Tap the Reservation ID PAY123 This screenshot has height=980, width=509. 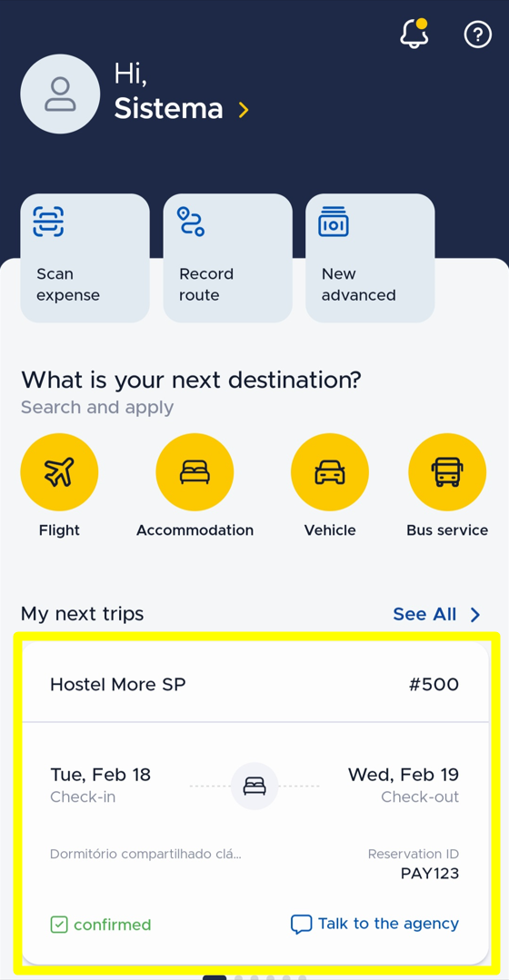point(430,873)
